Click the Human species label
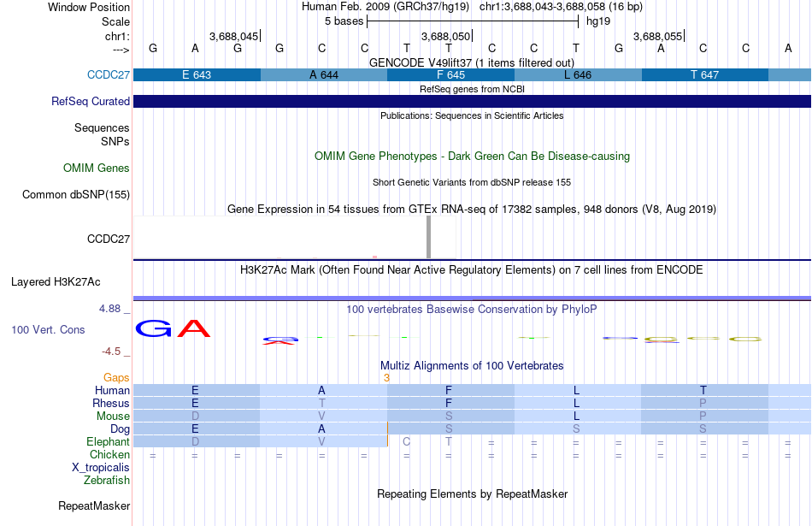This screenshot has height=526, width=812. pyautogui.click(x=112, y=390)
